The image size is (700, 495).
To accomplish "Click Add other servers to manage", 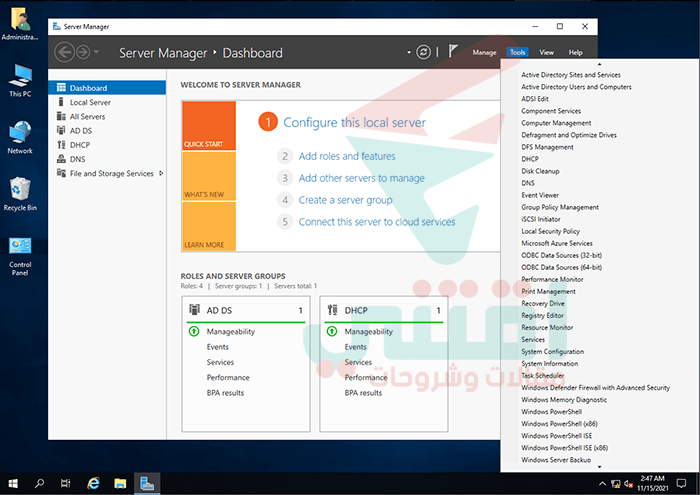I will tap(362, 178).
